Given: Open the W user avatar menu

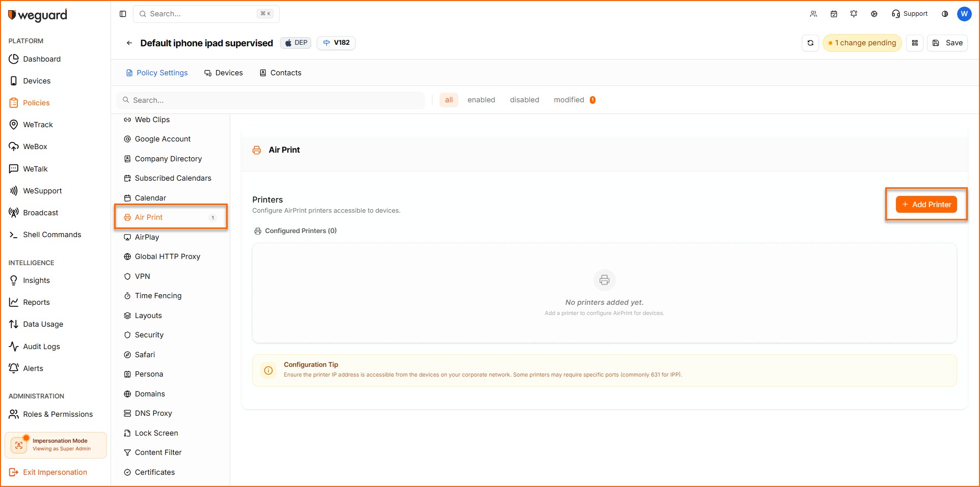Looking at the screenshot, I should tap(964, 14).
